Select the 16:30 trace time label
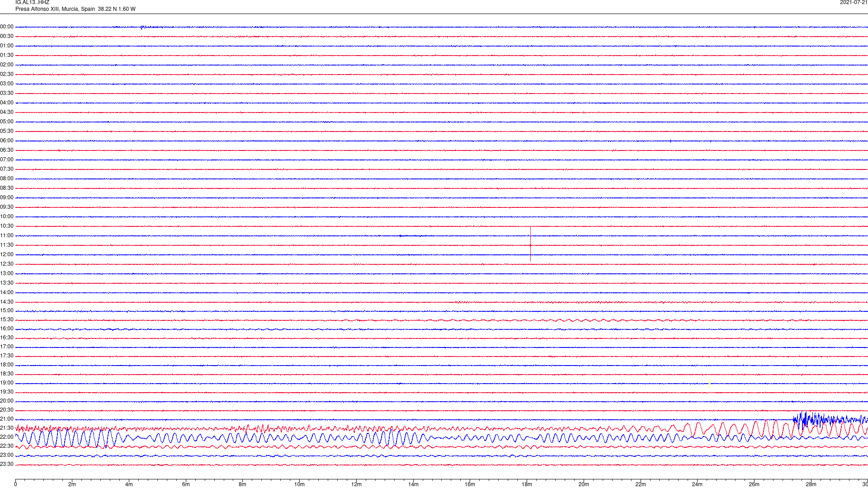This screenshot has height=488, width=868. 7,338
